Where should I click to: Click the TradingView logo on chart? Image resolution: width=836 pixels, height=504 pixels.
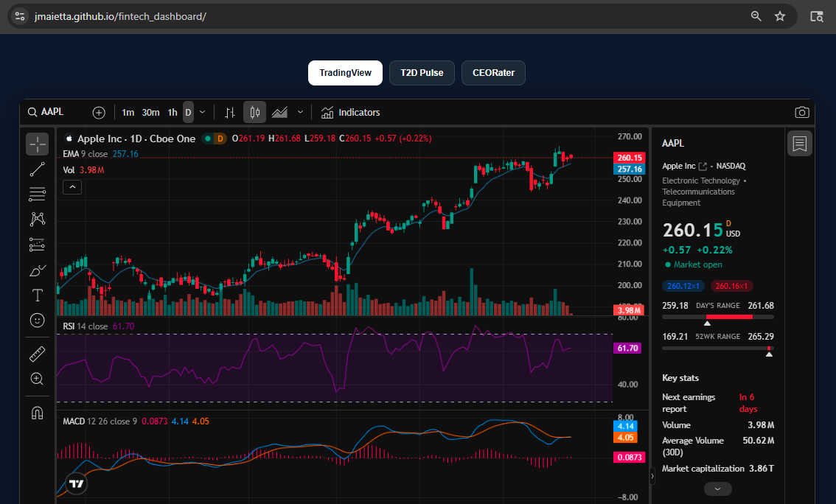76,484
